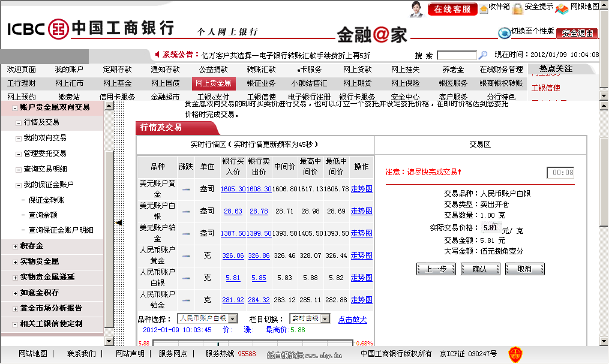Collapse the 我的保证金账户 tree node
The image size is (609, 364).
click(18, 185)
